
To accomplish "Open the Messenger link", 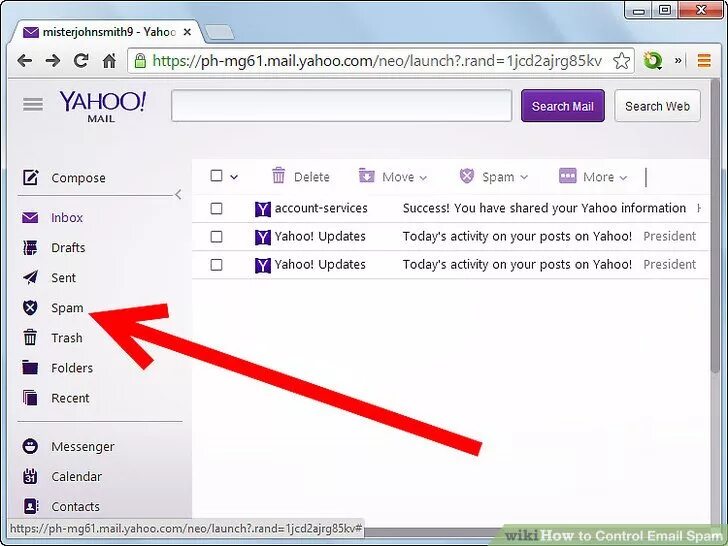I will coord(83,447).
